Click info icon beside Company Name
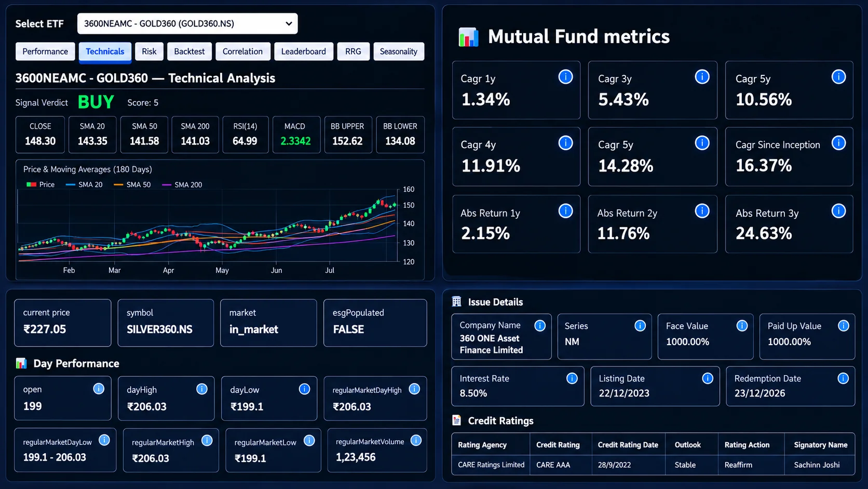This screenshot has width=868, height=489. (x=540, y=325)
